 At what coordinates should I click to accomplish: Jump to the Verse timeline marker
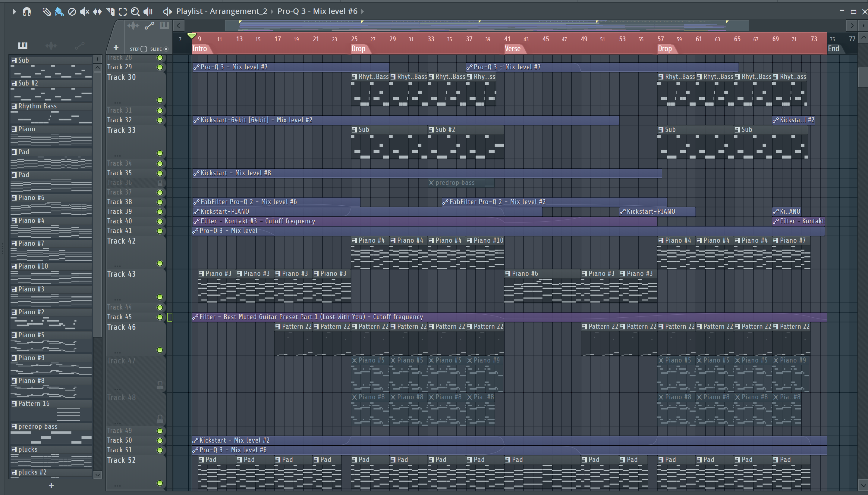[512, 48]
